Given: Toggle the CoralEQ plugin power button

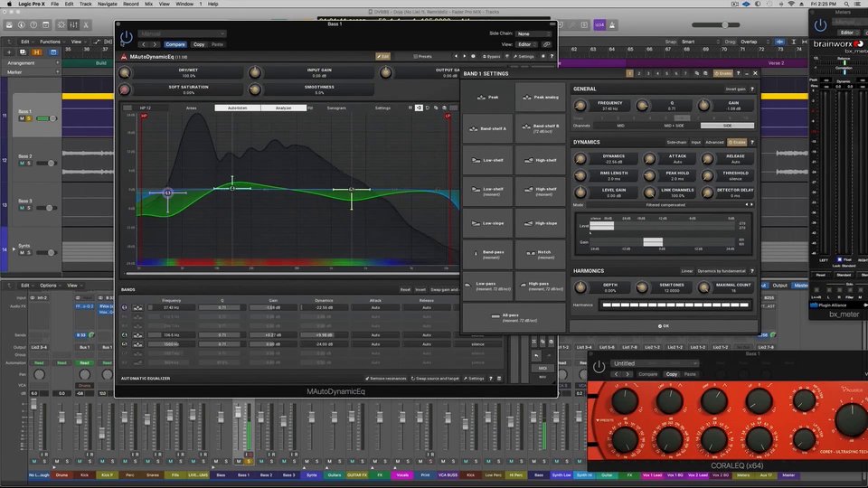Looking at the screenshot, I should click(x=599, y=366).
